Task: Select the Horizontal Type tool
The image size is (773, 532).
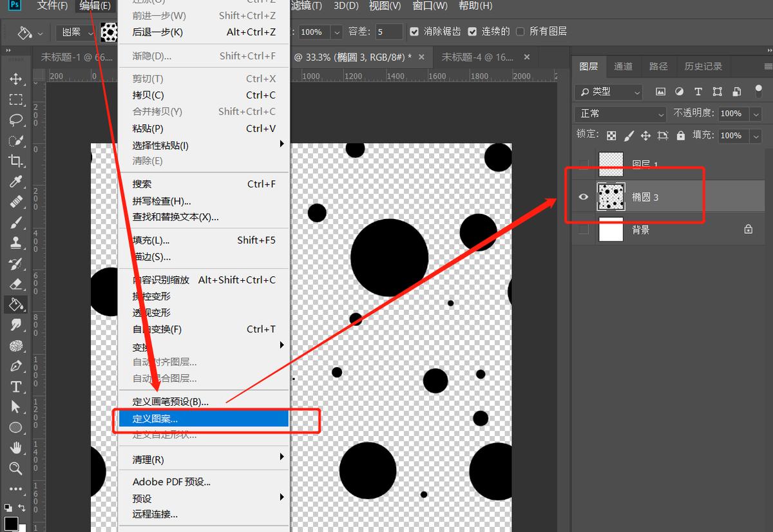Action: [16, 387]
